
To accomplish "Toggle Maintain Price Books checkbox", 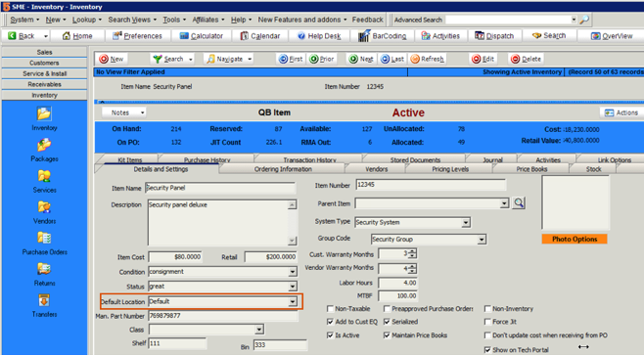I will [387, 335].
